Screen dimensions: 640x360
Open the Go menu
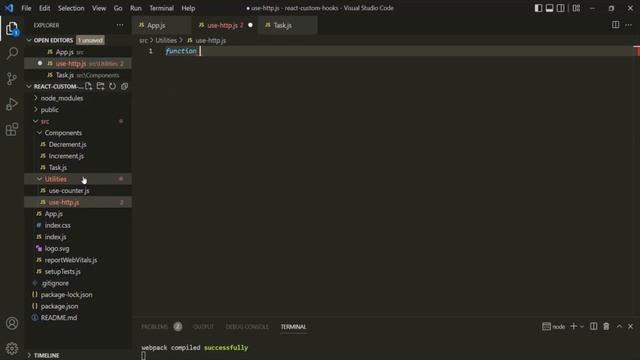[x=118, y=8]
